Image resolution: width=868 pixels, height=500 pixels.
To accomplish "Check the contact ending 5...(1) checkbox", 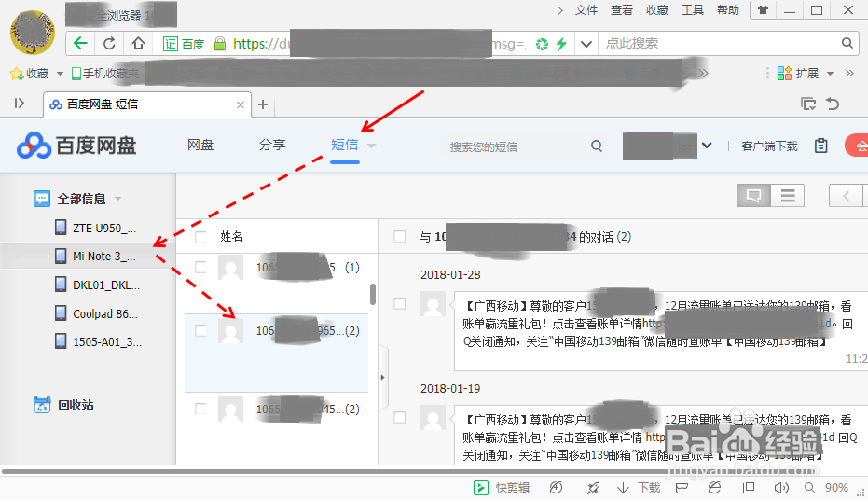I will [201, 268].
